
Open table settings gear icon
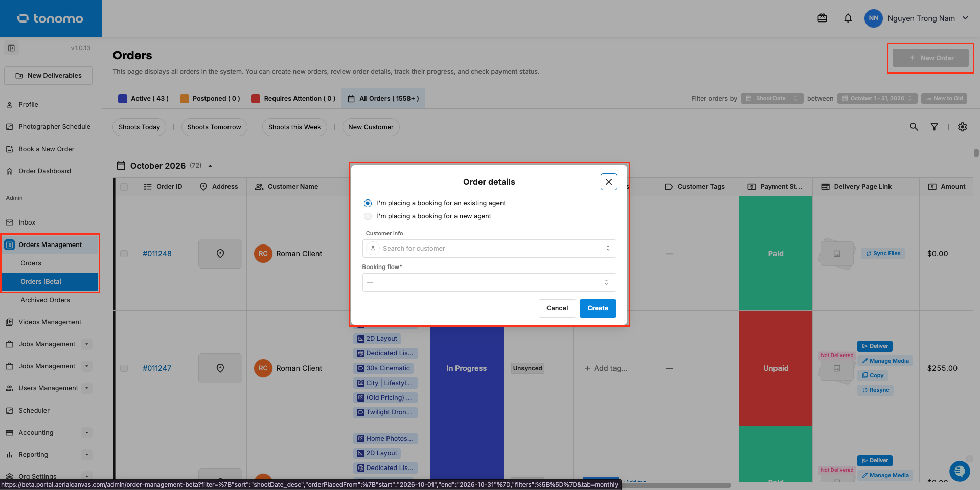pyautogui.click(x=963, y=127)
